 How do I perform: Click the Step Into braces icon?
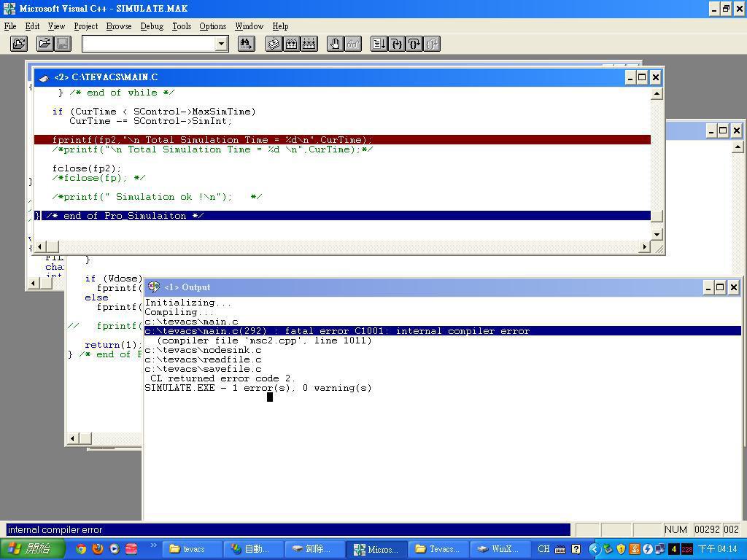click(x=397, y=44)
